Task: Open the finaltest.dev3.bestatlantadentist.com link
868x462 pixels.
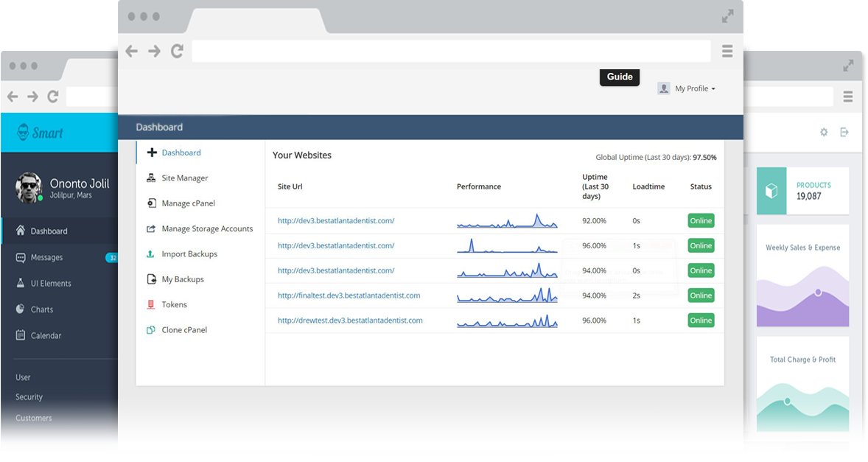Action: (x=349, y=295)
